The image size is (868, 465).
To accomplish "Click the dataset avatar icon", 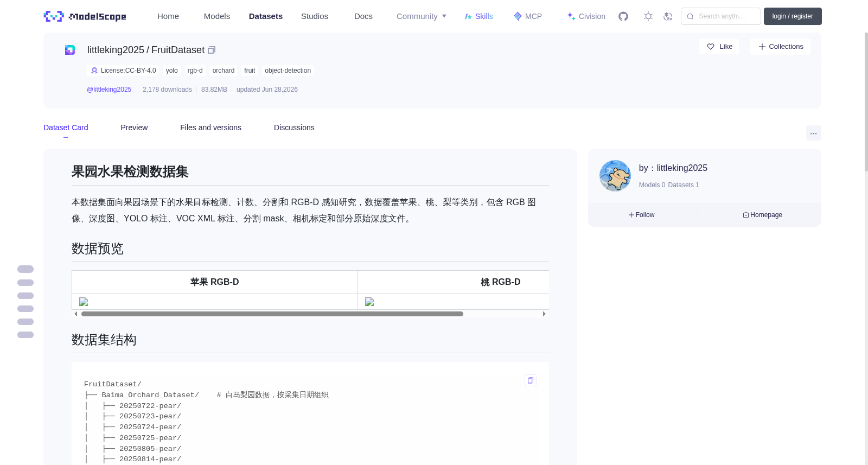I will 70,50.
